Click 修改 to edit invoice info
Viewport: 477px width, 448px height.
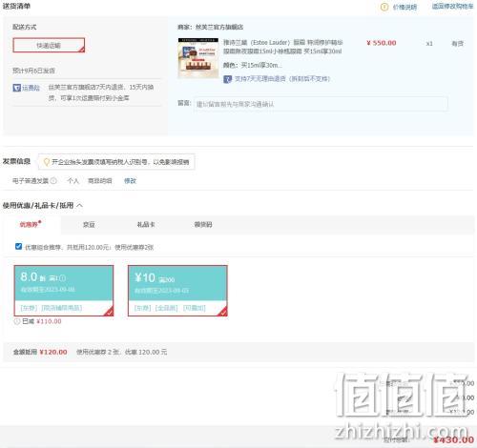coord(130,181)
